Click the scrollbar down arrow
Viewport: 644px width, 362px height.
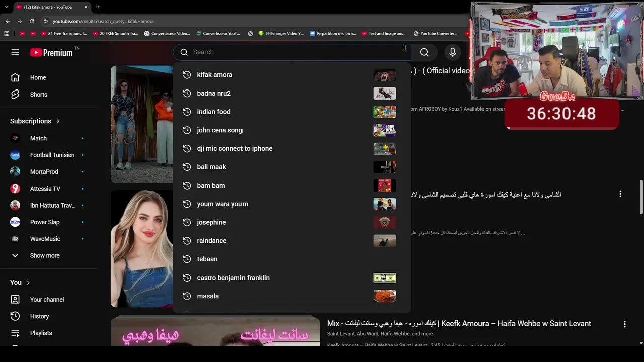[641, 343]
